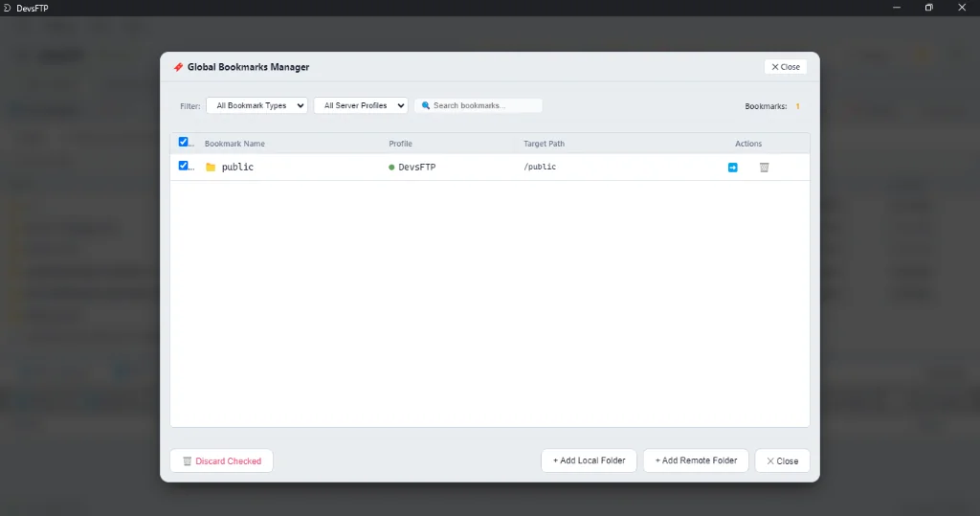
Task: Focus the Search bookmarks input field
Action: coord(479,105)
